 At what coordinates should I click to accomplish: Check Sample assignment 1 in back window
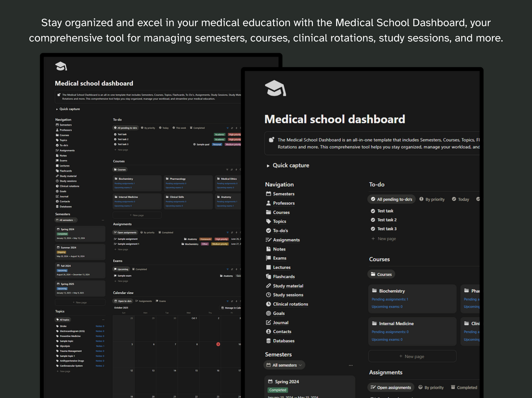tap(115, 244)
